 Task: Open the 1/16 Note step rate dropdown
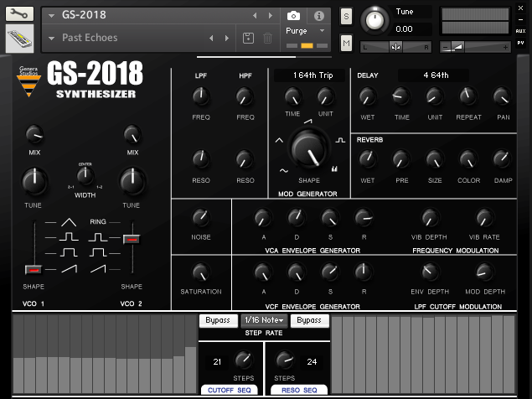click(264, 320)
